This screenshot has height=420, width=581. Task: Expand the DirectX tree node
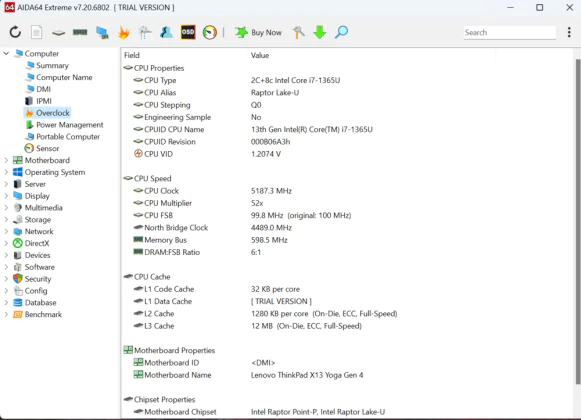(6, 243)
